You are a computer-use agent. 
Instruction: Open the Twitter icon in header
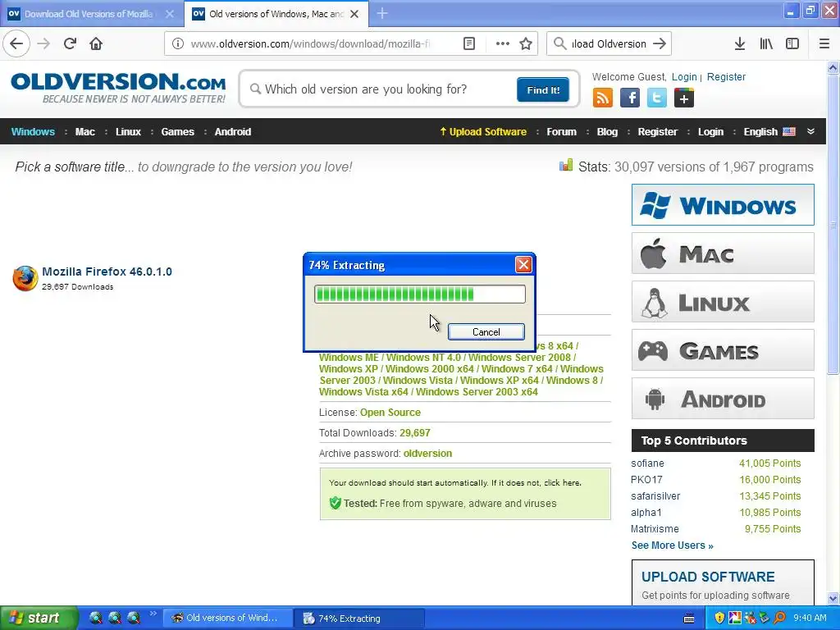point(657,98)
